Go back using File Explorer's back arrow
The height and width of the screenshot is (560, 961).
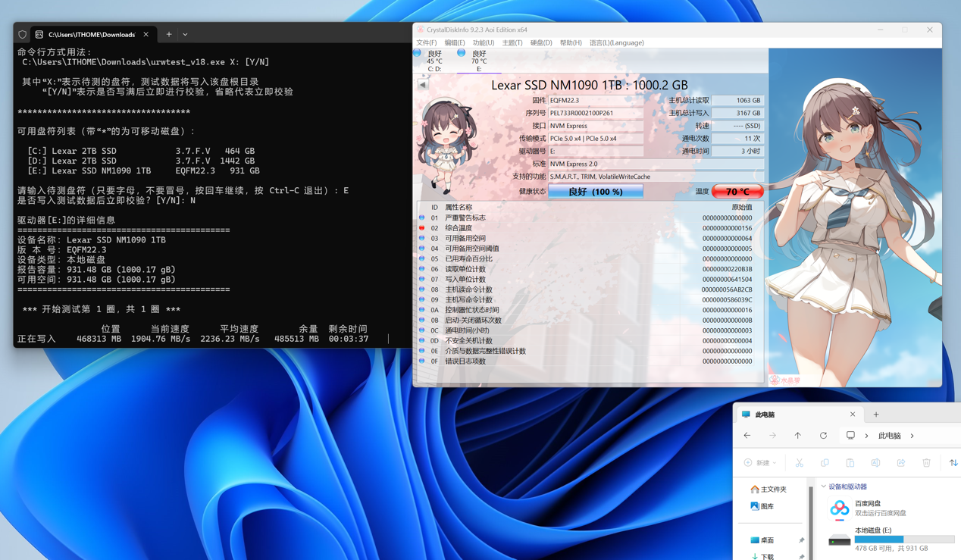tap(747, 436)
